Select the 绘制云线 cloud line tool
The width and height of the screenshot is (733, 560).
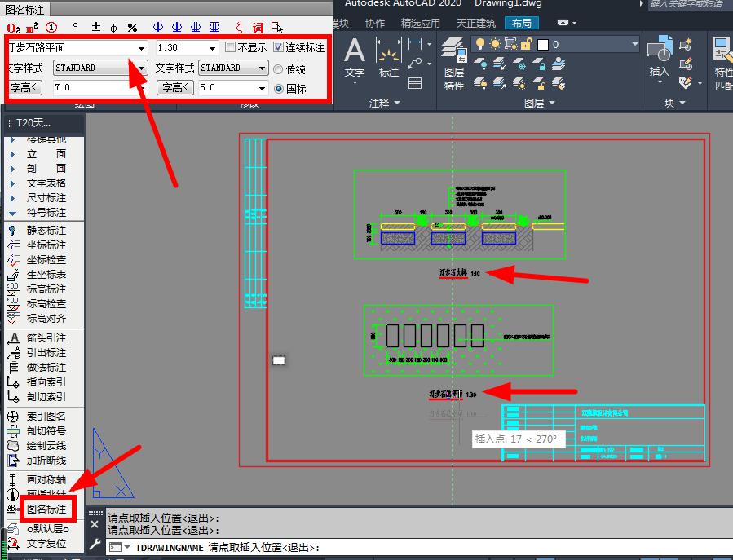point(46,446)
